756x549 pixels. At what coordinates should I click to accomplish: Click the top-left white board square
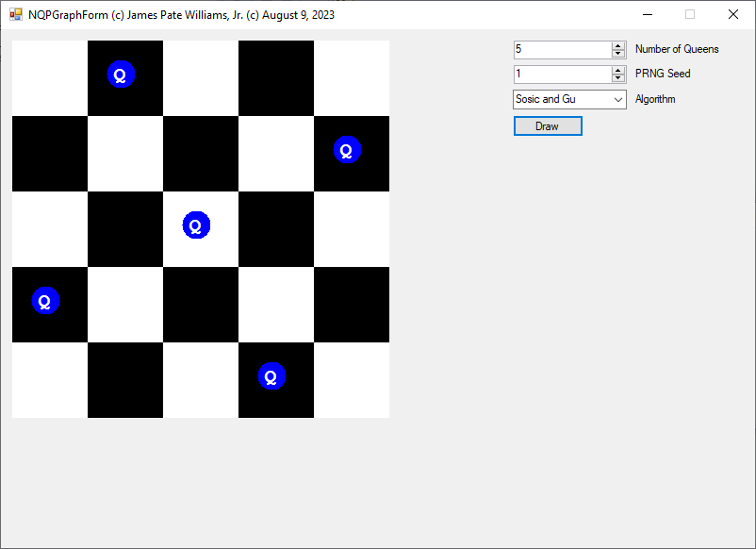tap(50, 78)
